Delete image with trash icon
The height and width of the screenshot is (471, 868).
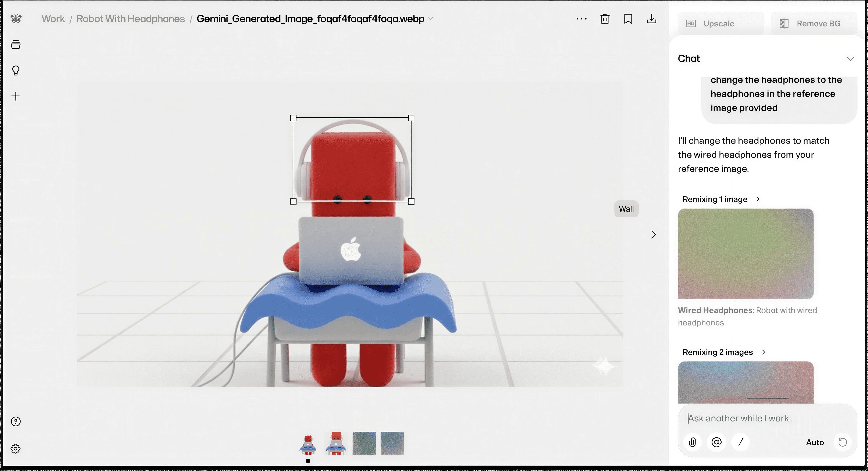(605, 19)
